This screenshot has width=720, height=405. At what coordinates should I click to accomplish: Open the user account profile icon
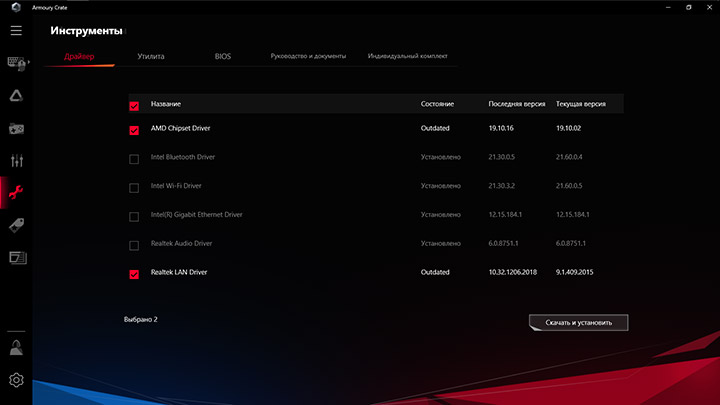pos(16,348)
